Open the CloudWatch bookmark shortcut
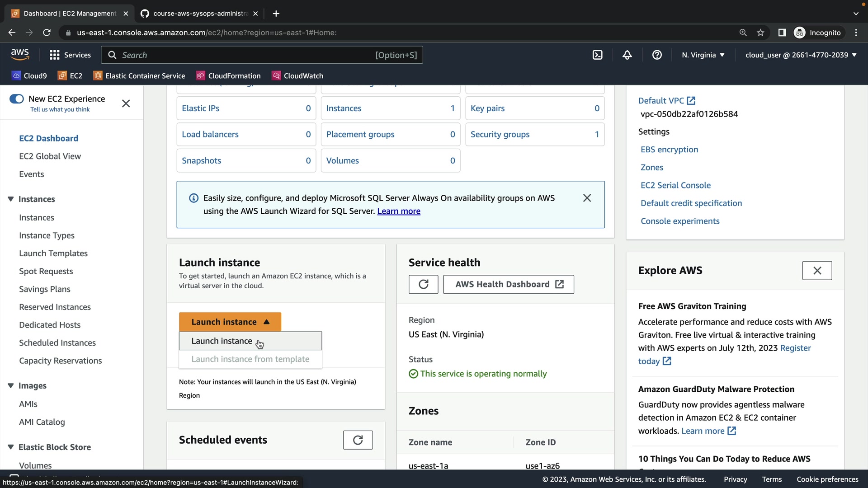 click(297, 76)
